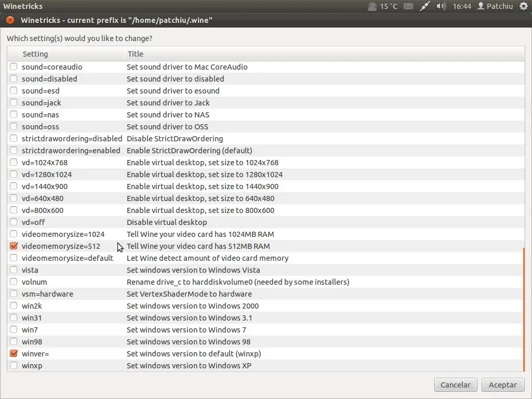
Task: Check the win7 checkbox
Action: click(x=14, y=329)
